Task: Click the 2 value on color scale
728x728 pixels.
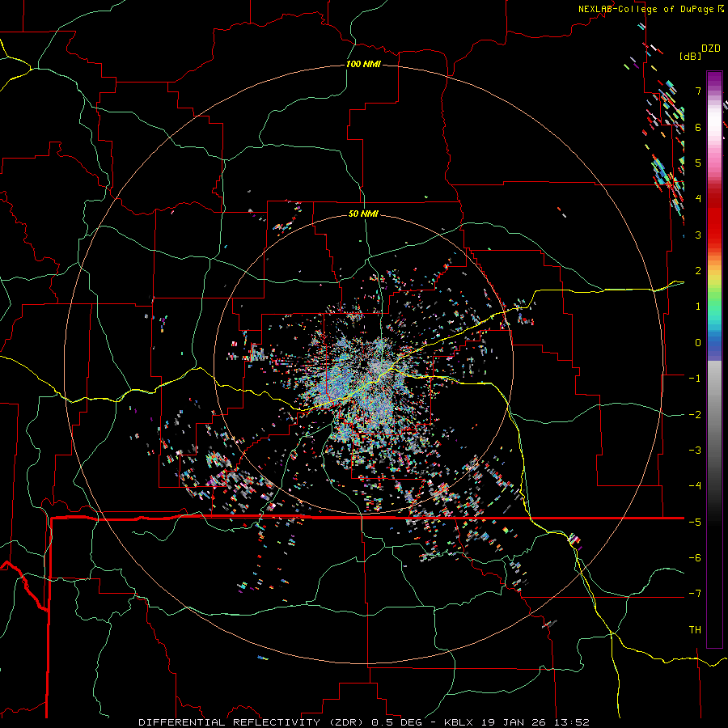Action: [698, 271]
